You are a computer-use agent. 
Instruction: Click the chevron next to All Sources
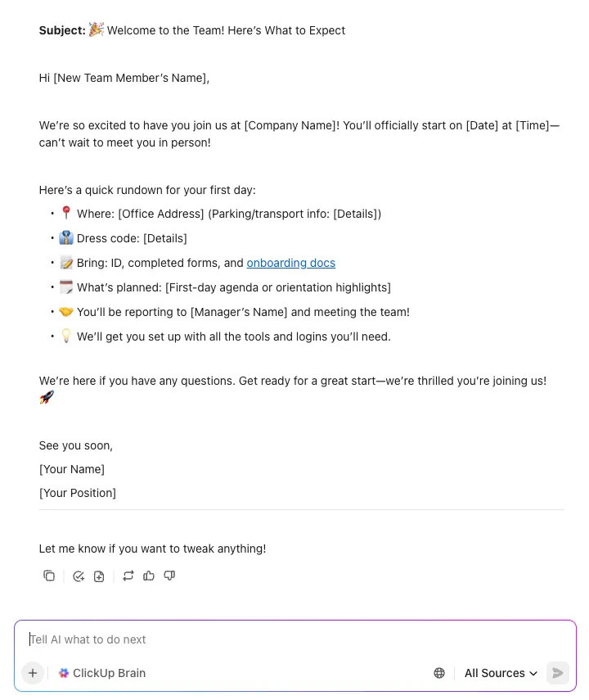[533, 673]
